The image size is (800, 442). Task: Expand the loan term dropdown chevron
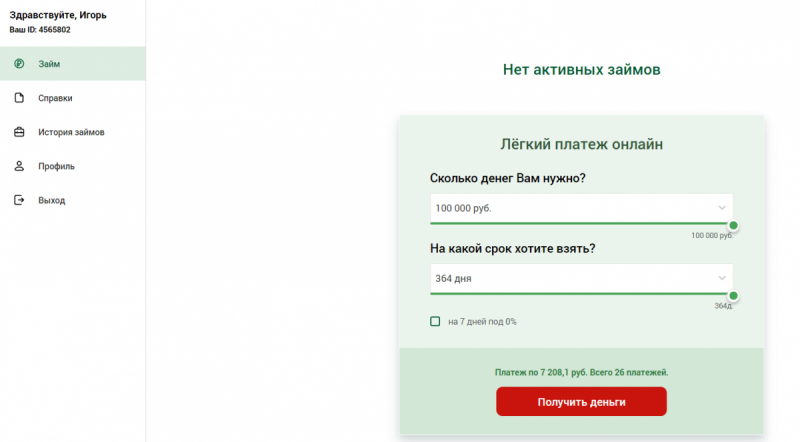click(x=722, y=278)
